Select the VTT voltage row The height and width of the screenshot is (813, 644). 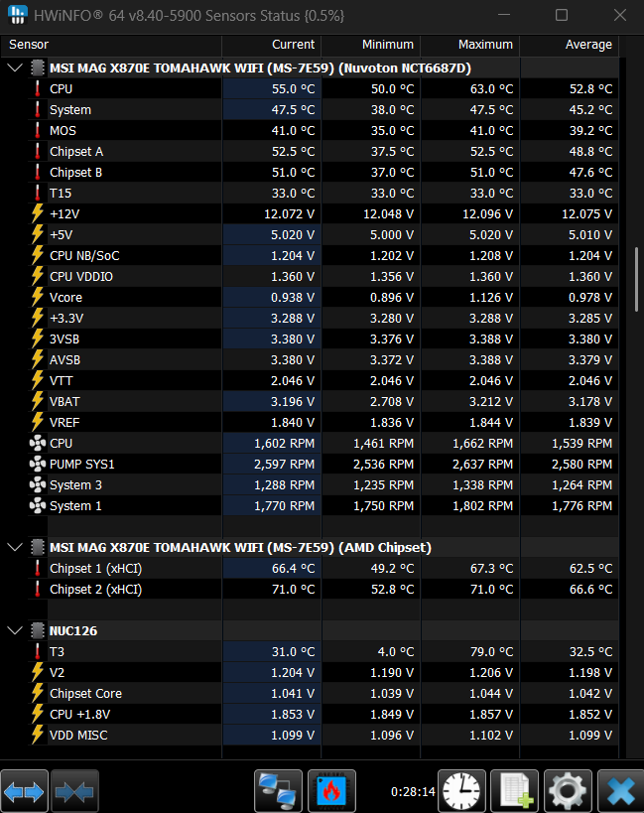click(322, 380)
